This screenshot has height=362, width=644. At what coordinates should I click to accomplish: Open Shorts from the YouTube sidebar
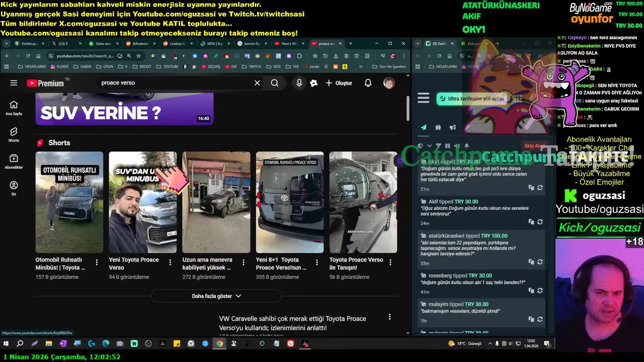[14, 134]
